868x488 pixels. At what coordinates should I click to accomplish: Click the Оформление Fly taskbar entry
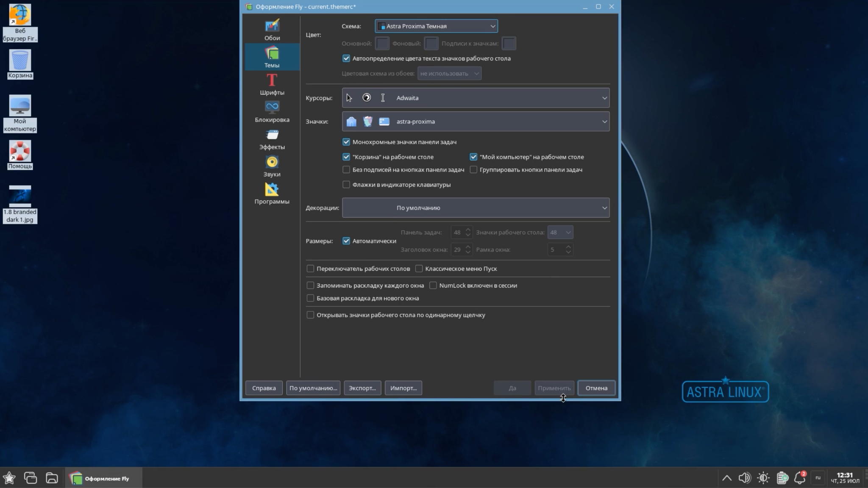coord(103,479)
